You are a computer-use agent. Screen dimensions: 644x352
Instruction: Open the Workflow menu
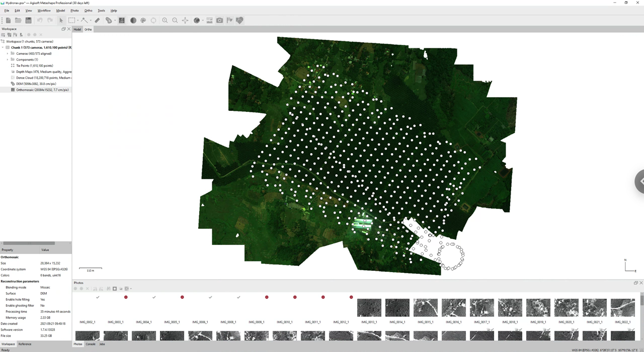(44, 11)
